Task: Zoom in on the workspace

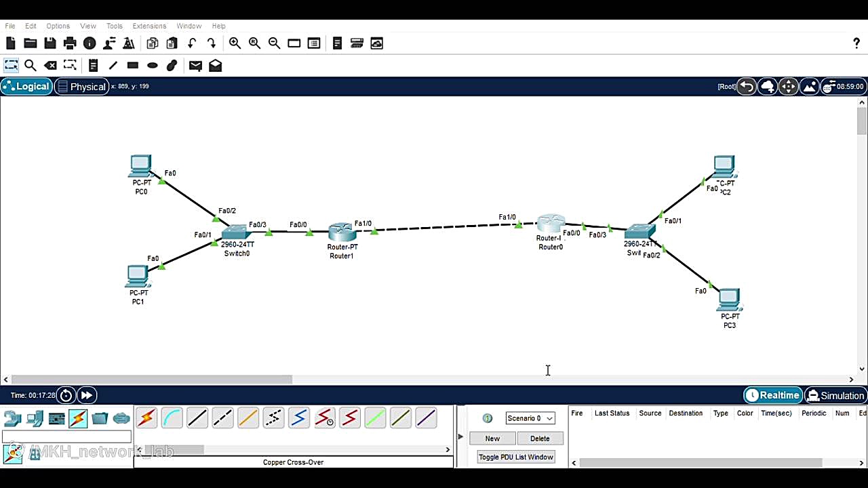Action: click(x=235, y=43)
